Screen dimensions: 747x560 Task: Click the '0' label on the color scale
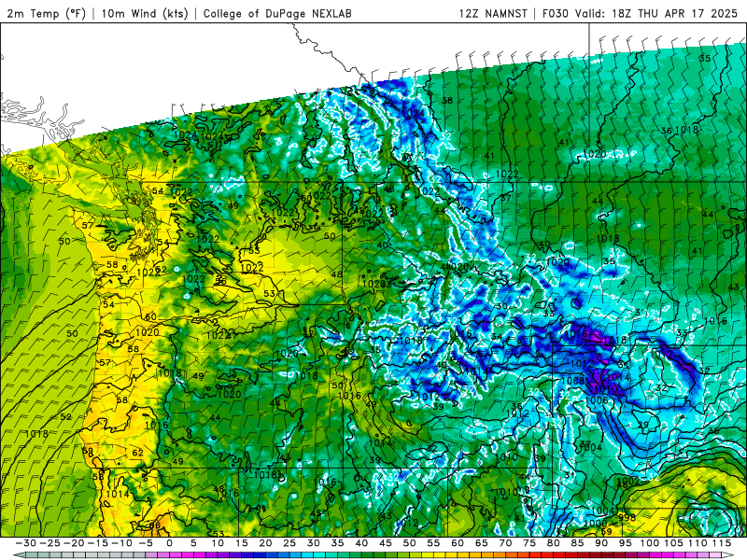click(169, 543)
